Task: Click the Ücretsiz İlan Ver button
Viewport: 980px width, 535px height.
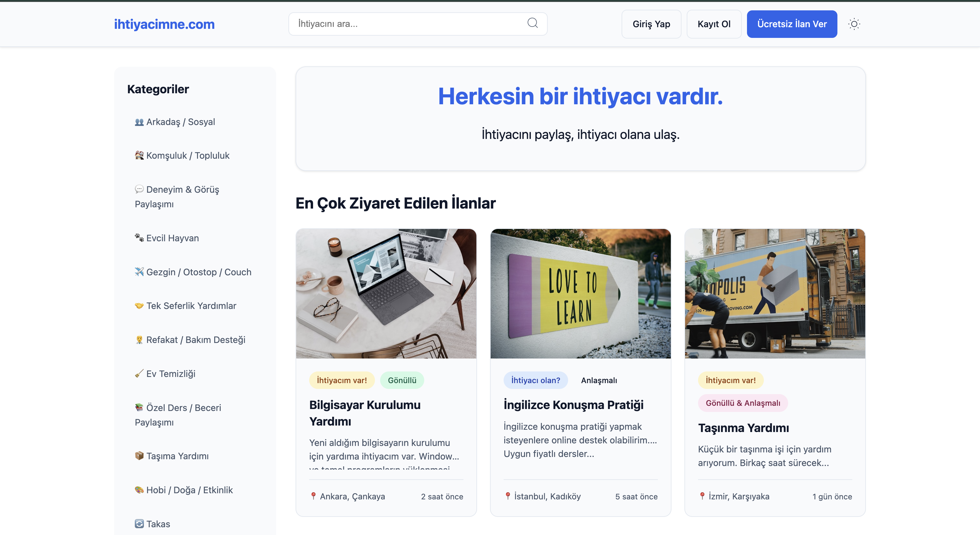Action: point(792,24)
